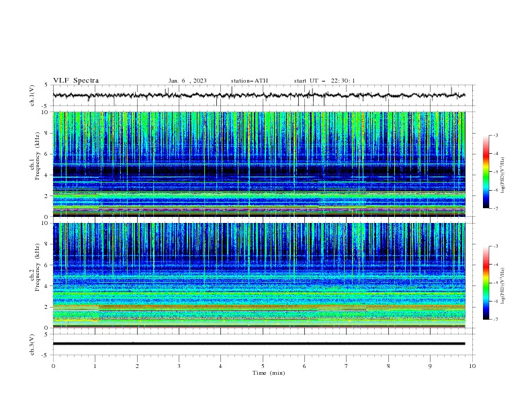Click the ch.1 color bar "log(PSD)(V²/Hz)" label
Screen dimensions: 532x411
click(x=503, y=175)
